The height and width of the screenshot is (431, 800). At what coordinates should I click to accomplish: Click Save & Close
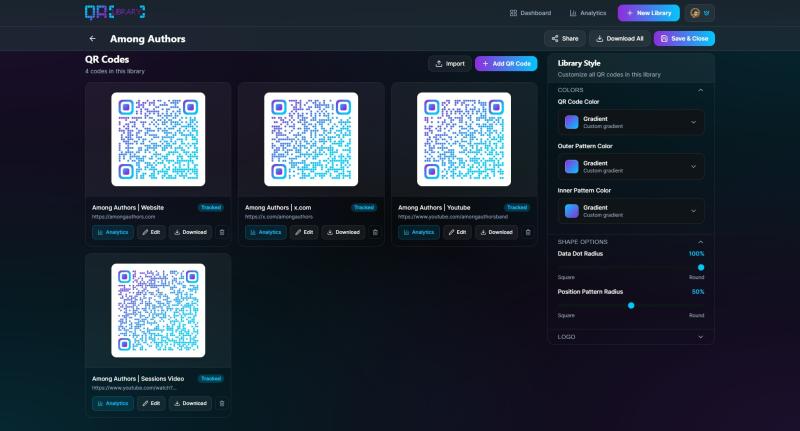tap(684, 38)
